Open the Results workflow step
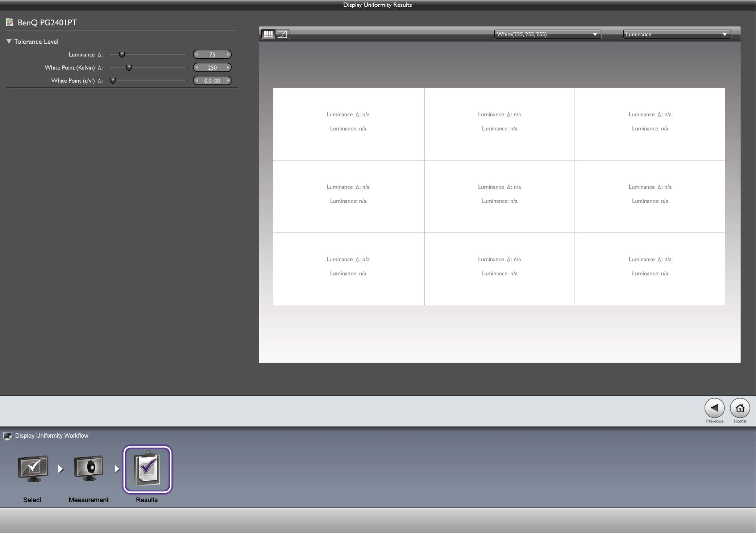This screenshot has width=756, height=533. coord(148,469)
